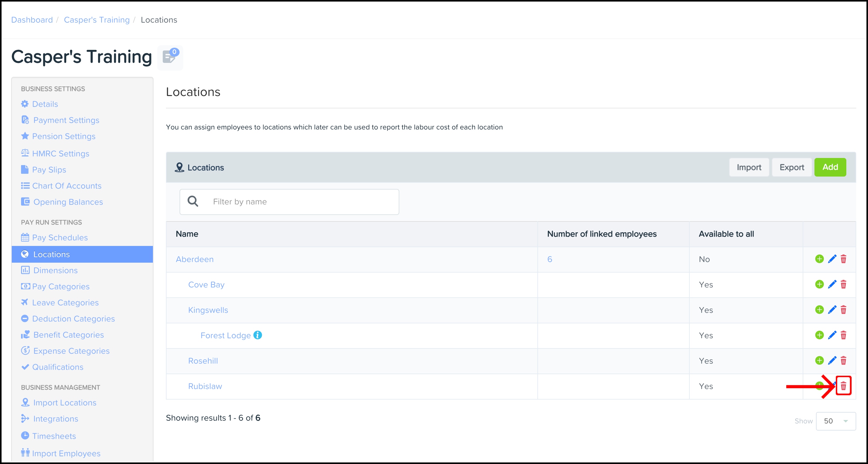This screenshot has height=464, width=868.
Task: Delete the Rubislaw location with trash icon
Action: [x=843, y=386]
